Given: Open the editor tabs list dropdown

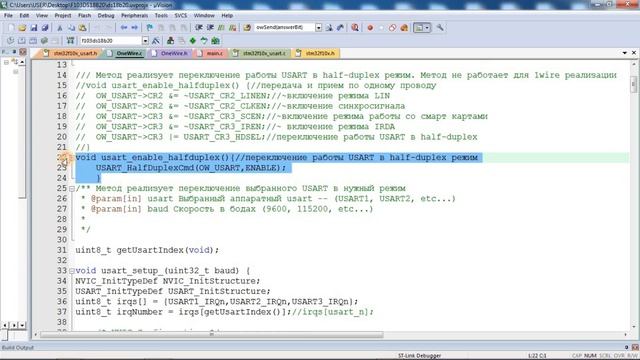Looking at the screenshot, I should (625, 53).
